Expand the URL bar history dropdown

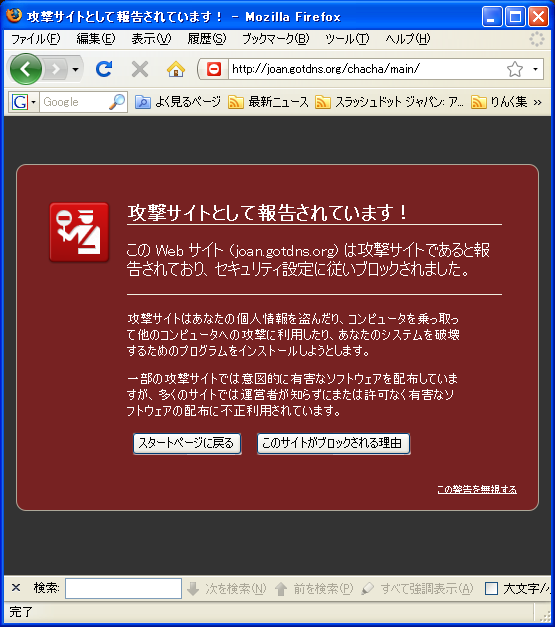point(535,69)
